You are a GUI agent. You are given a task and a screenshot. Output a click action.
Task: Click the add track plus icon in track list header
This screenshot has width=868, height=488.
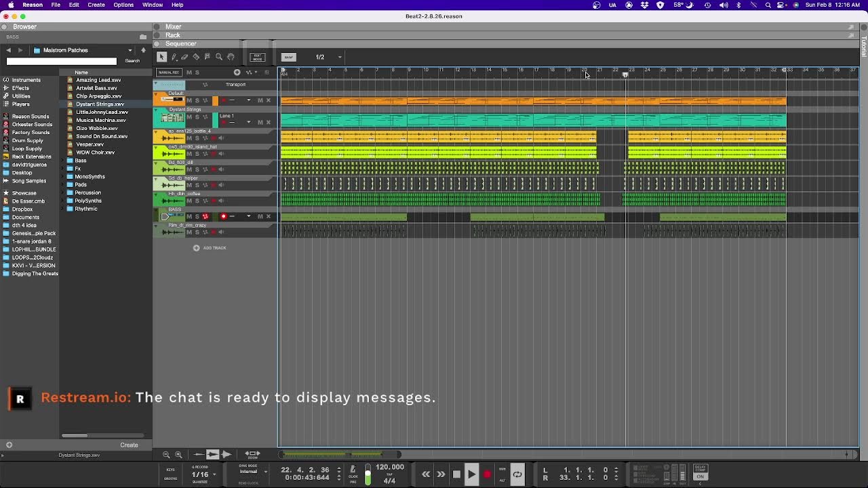point(237,73)
